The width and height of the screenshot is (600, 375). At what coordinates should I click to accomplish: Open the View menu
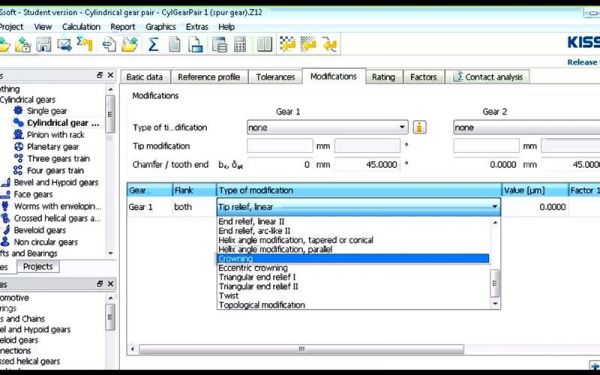42,27
